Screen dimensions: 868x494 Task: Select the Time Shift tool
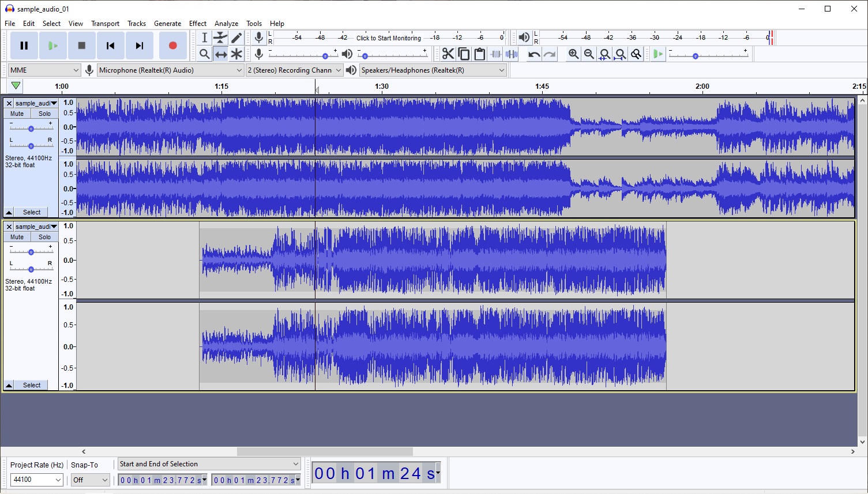coord(220,54)
